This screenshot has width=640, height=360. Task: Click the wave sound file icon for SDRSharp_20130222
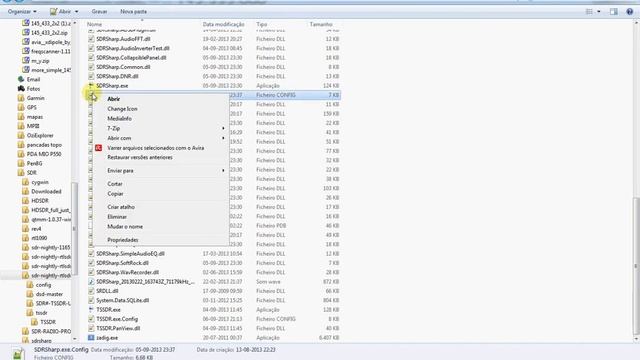[x=91, y=282]
